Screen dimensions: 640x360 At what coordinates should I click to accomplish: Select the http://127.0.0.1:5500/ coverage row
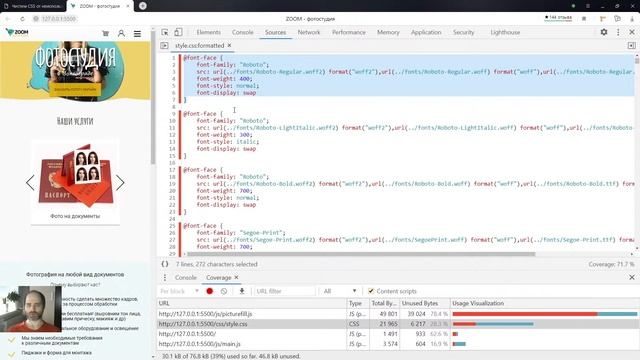(398, 334)
